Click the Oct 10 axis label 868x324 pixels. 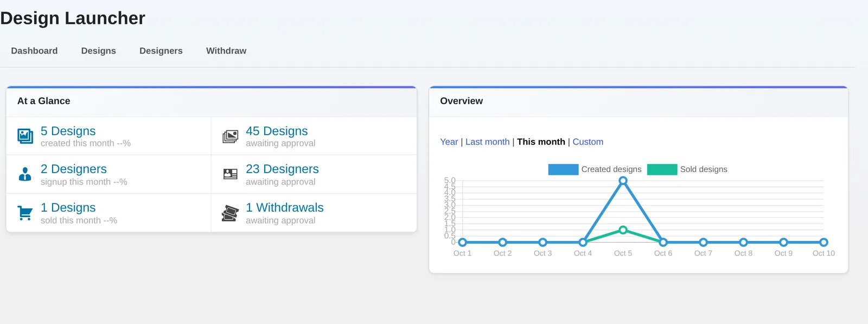(824, 253)
